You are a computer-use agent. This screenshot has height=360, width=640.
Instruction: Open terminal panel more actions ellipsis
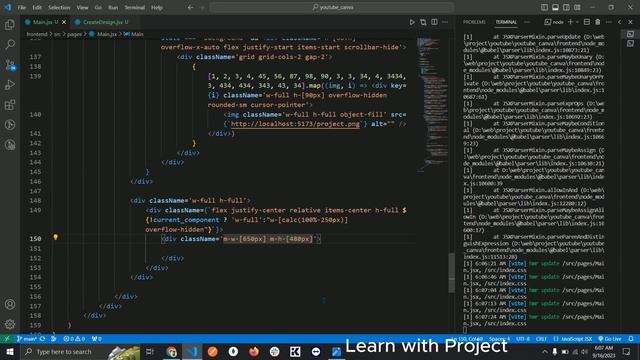click(609, 22)
